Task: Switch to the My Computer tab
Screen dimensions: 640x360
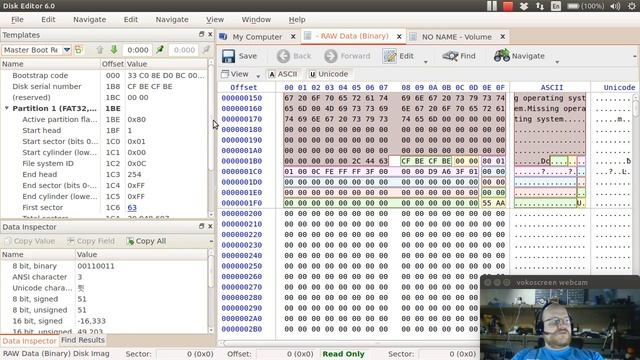Action: point(257,37)
